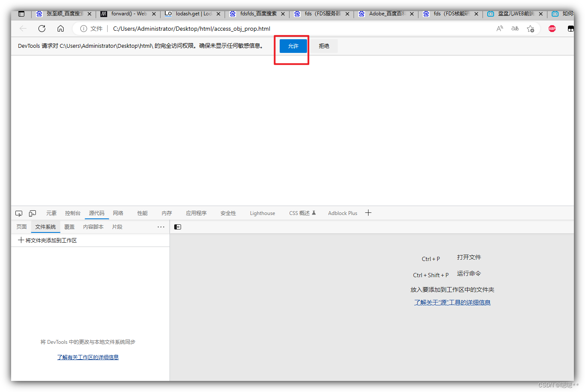Click the 放入要添加到工作区中的文件夹 text
The height and width of the screenshot is (392, 585).
point(452,290)
